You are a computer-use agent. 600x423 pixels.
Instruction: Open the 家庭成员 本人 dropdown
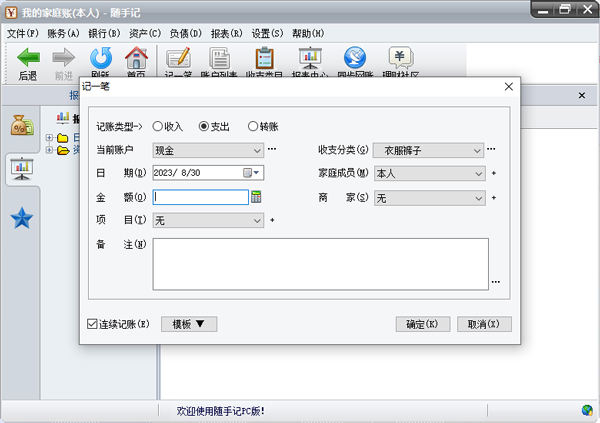pos(430,173)
